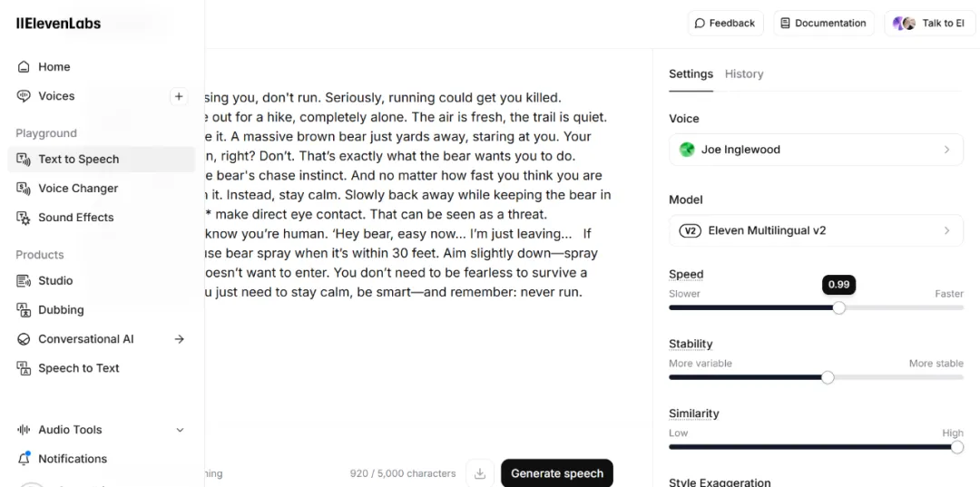Image resolution: width=980 pixels, height=487 pixels.
Task: Click the Feedback button
Action: point(725,24)
